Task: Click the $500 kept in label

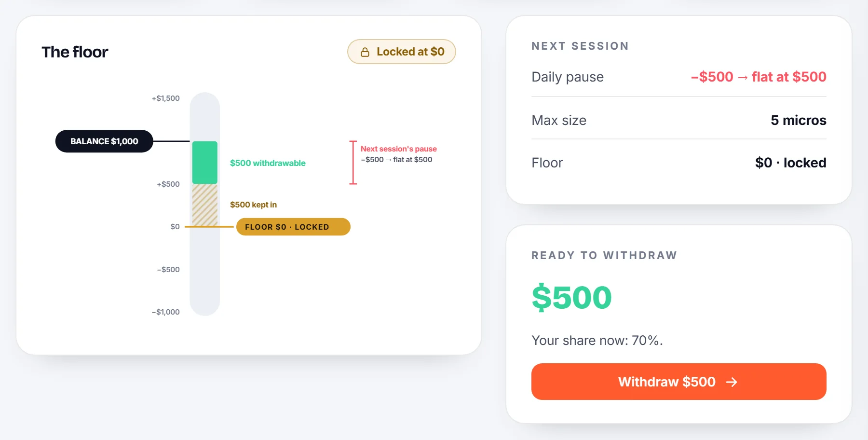Action: point(253,205)
